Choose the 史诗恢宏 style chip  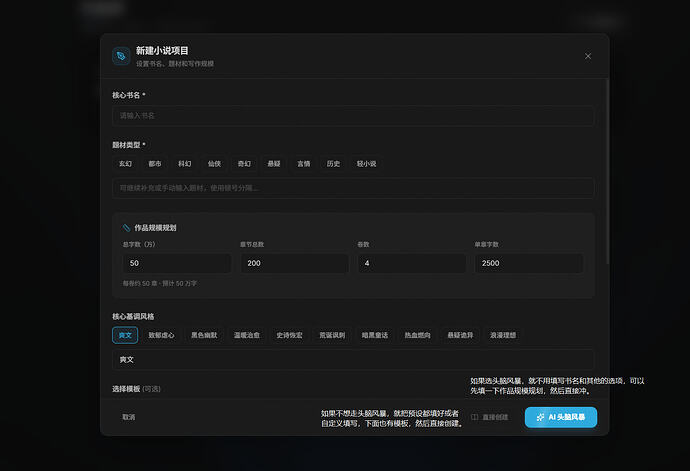click(290, 335)
